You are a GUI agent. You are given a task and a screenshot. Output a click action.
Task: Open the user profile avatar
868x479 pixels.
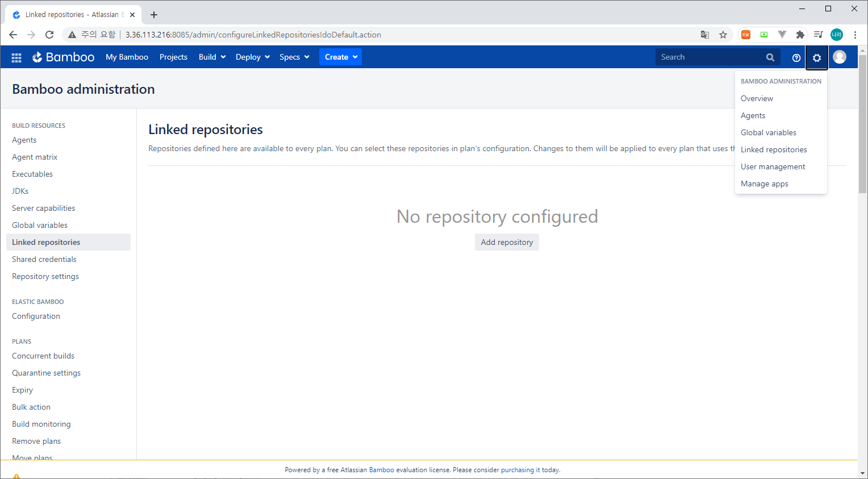click(x=840, y=57)
